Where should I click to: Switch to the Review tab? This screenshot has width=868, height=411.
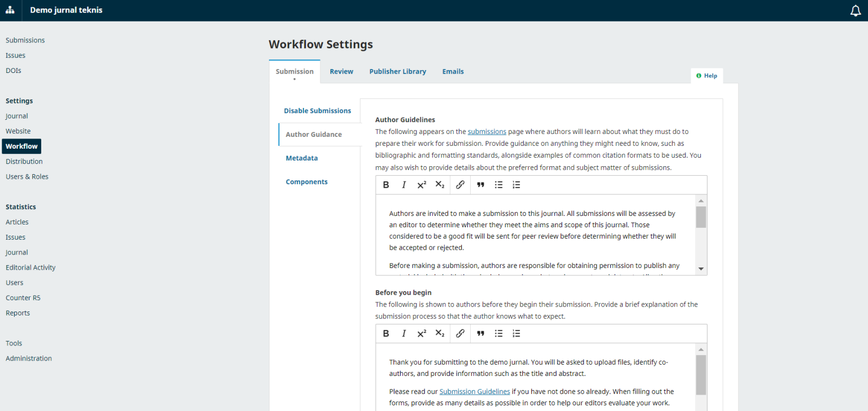pyautogui.click(x=341, y=72)
